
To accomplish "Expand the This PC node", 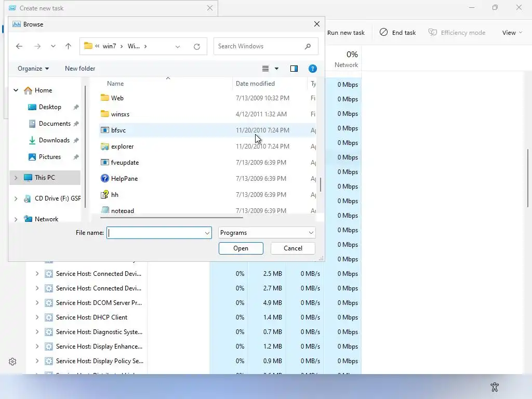I will pos(16,178).
